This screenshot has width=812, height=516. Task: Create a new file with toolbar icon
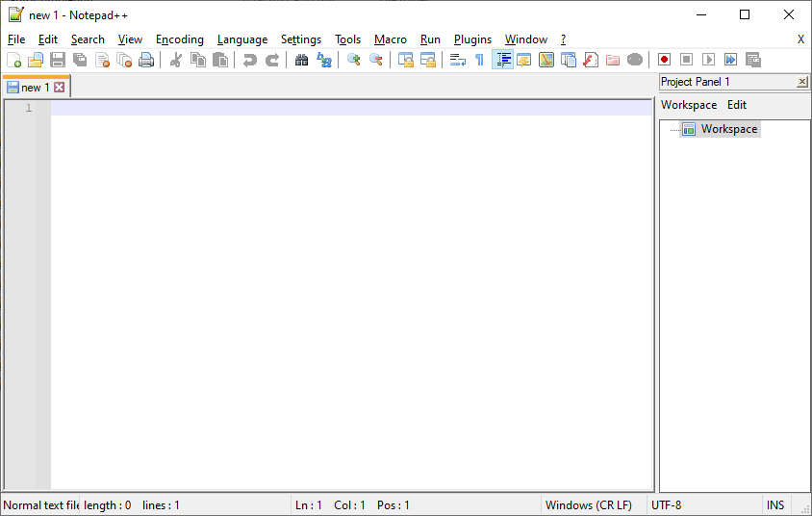click(14, 60)
